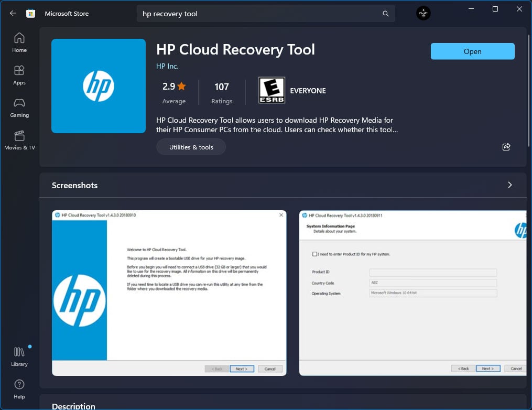532x410 pixels.
Task: Open Help in the sidebar
Action: [19, 390]
